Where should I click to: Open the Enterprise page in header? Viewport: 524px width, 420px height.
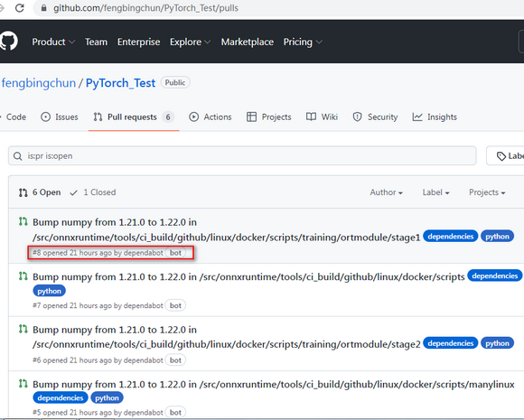139,42
